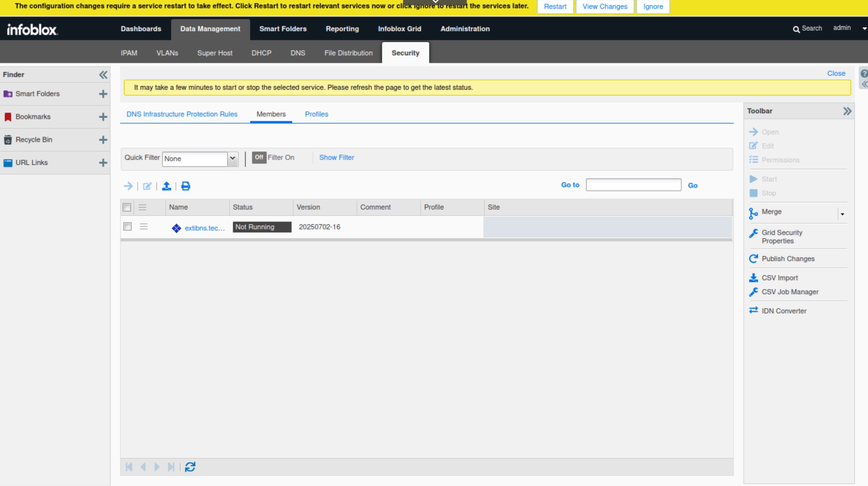This screenshot has width=868, height=486.
Task: Collapse the Finder panel
Action: [103, 75]
